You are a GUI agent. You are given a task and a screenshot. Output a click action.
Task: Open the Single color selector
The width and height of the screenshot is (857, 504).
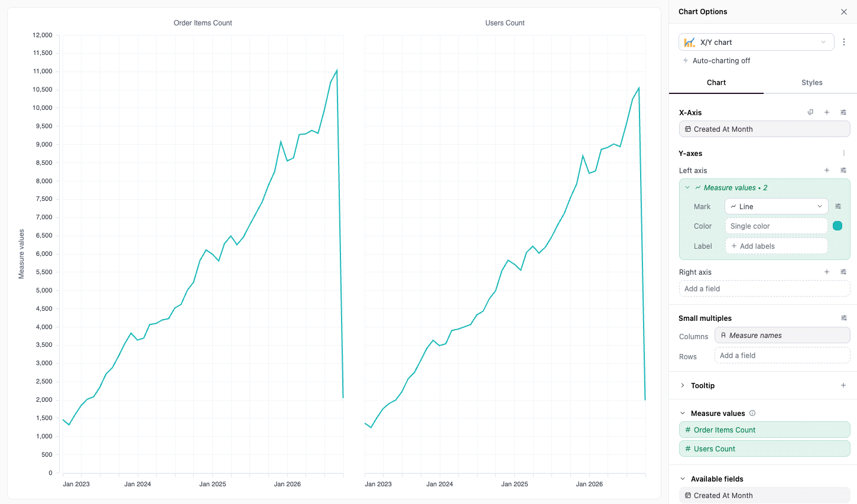pos(777,226)
